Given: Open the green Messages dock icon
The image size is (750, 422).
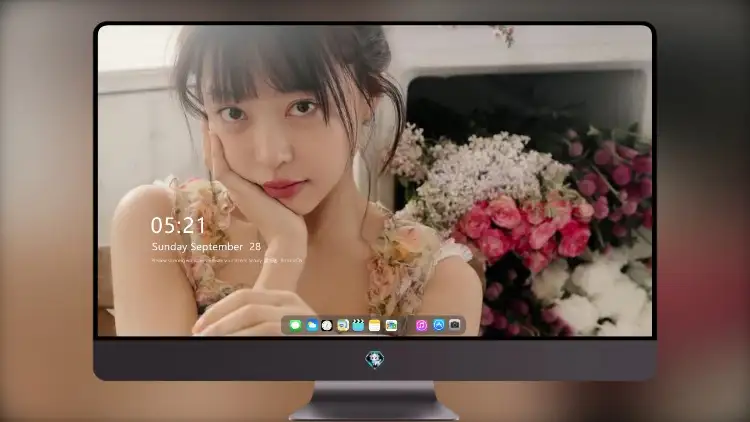Looking at the screenshot, I should click(x=295, y=325).
